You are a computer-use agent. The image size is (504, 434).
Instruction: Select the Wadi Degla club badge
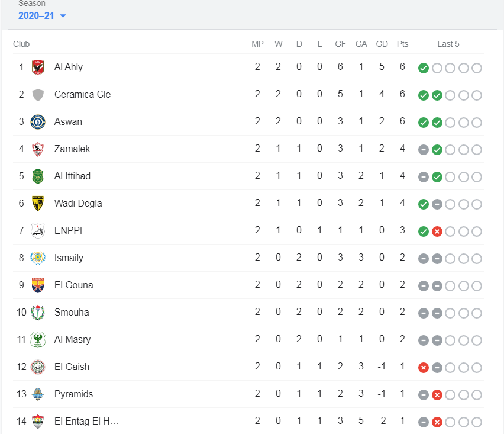click(x=38, y=204)
